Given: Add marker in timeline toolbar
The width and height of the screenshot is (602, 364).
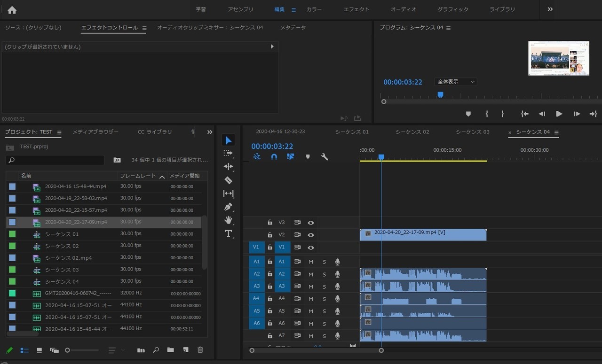Looking at the screenshot, I should pos(308,157).
